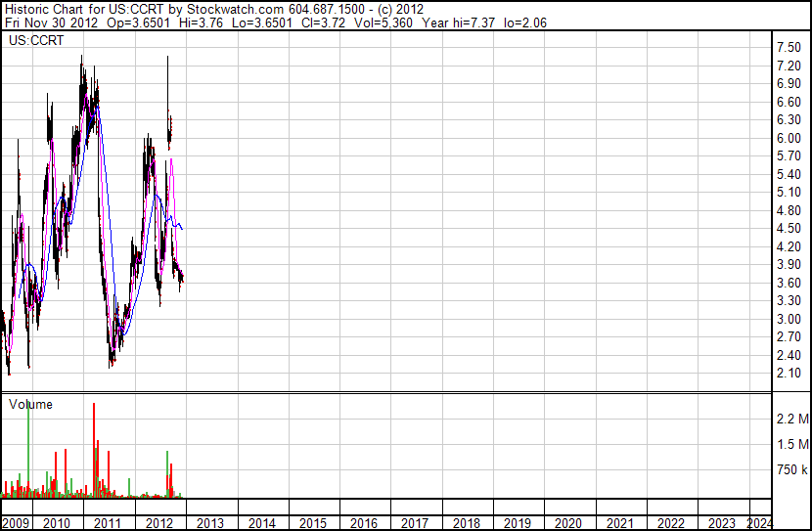This screenshot has height=531, width=812.
Task: Click the 6.60 price axis label
Action: 789,102
